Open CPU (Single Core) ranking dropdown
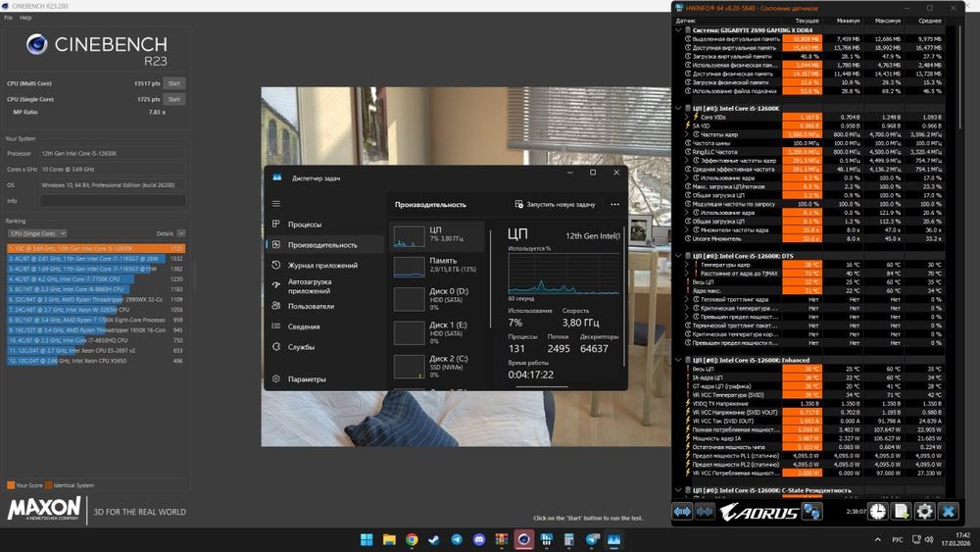 [37, 233]
